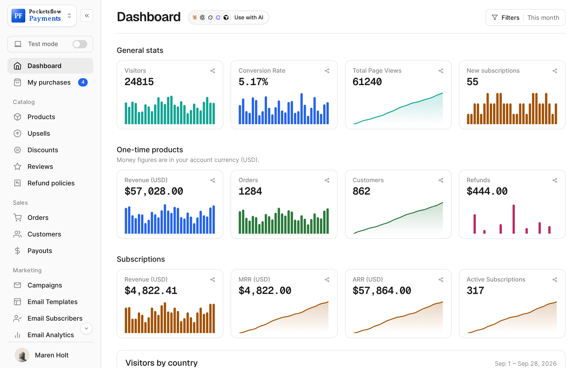Click the Total Page Views line chart
The image size is (588, 368).
click(x=398, y=108)
